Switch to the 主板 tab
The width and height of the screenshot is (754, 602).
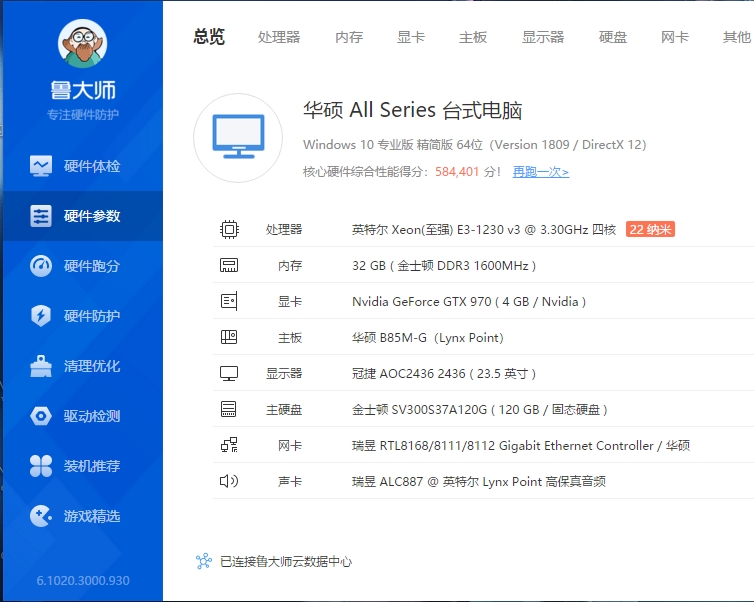point(473,37)
